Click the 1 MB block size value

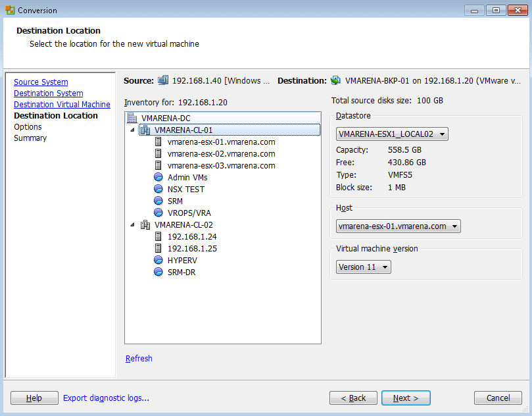(x=397, y=188)
